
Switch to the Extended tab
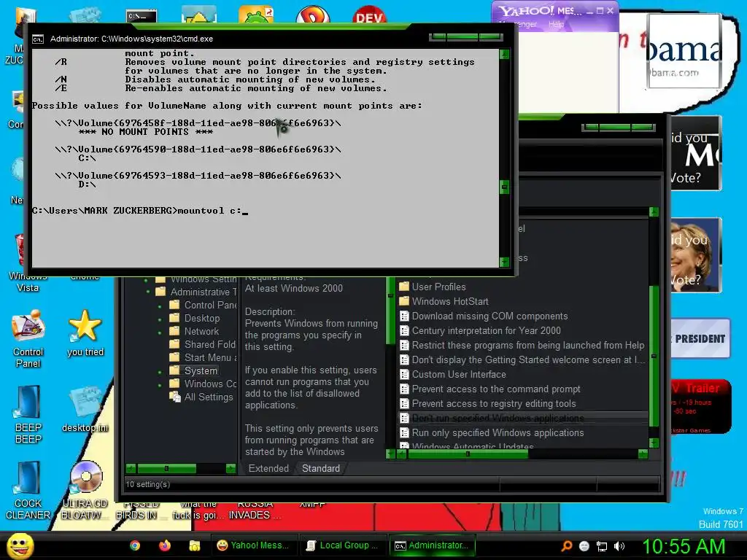click(x=268, y=468)
